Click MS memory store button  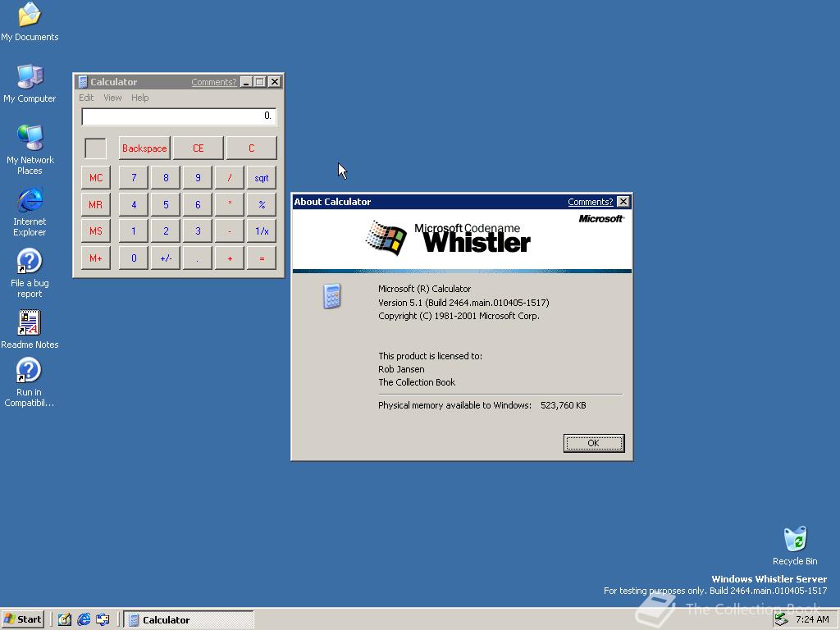point(96,231)
